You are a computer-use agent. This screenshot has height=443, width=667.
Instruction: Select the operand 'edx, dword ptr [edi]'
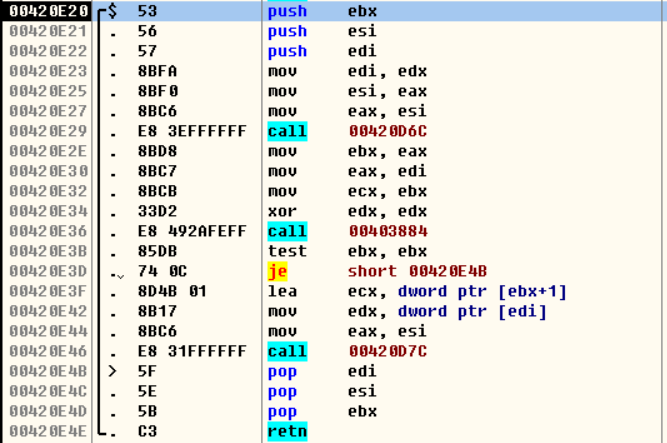point(434,311)
